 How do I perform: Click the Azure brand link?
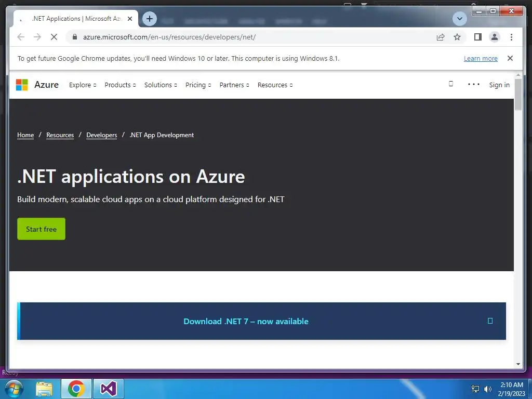(46, 85)
